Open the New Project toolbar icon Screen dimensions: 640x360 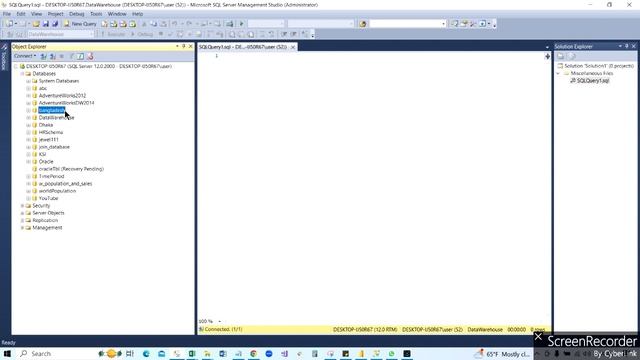(9, 24)
